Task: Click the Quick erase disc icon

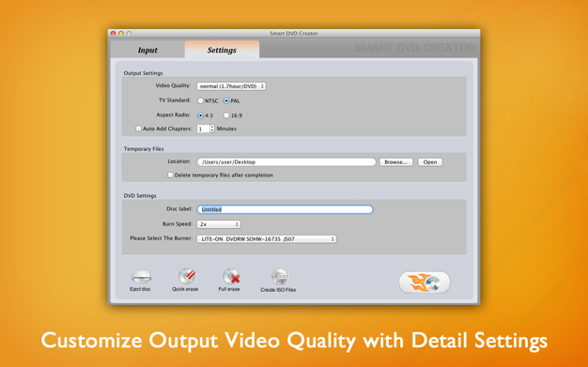Action: pyautogui.click(x=186, y=276)
